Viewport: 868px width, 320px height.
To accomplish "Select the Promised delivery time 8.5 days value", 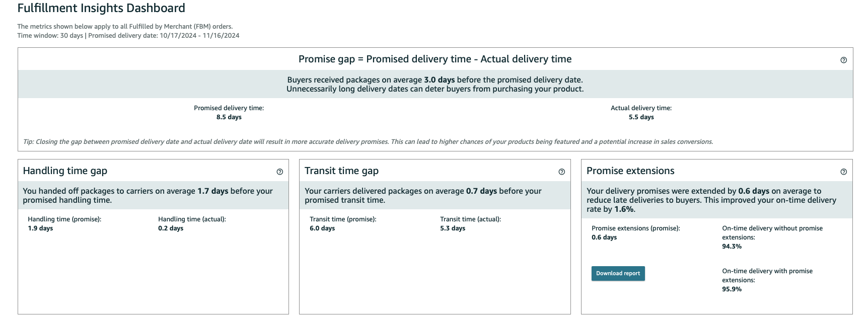I will (229, 117).
